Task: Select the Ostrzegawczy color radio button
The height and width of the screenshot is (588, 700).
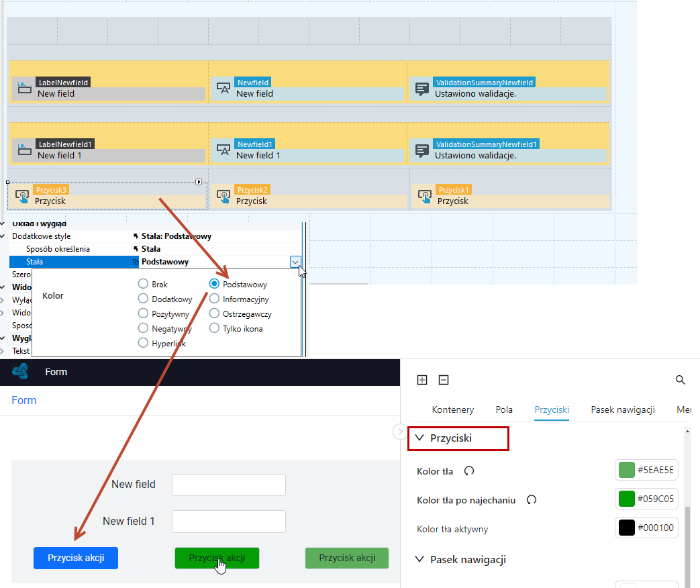Action: click(x=214, y=313)
